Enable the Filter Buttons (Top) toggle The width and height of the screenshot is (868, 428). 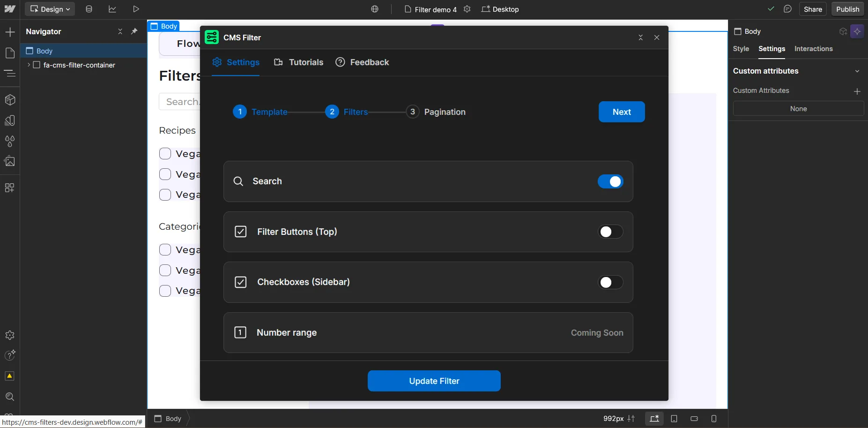610,232
